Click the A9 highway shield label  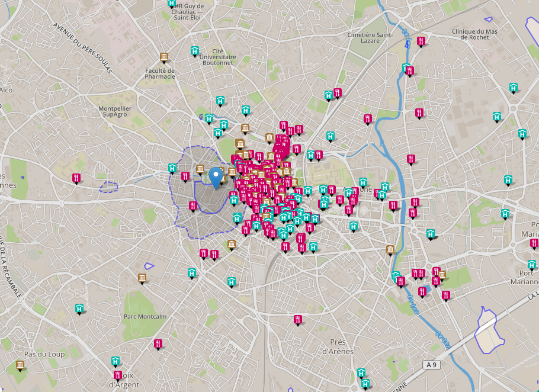(433, 365)
